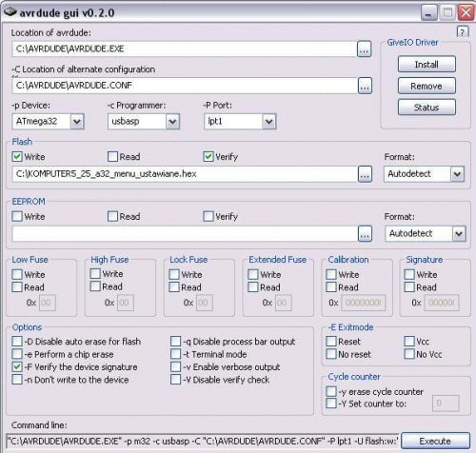The height and width of the screenshot is (453, 476).
Task: Check Exitmode Reset option
Action: (x=331, y=342)
